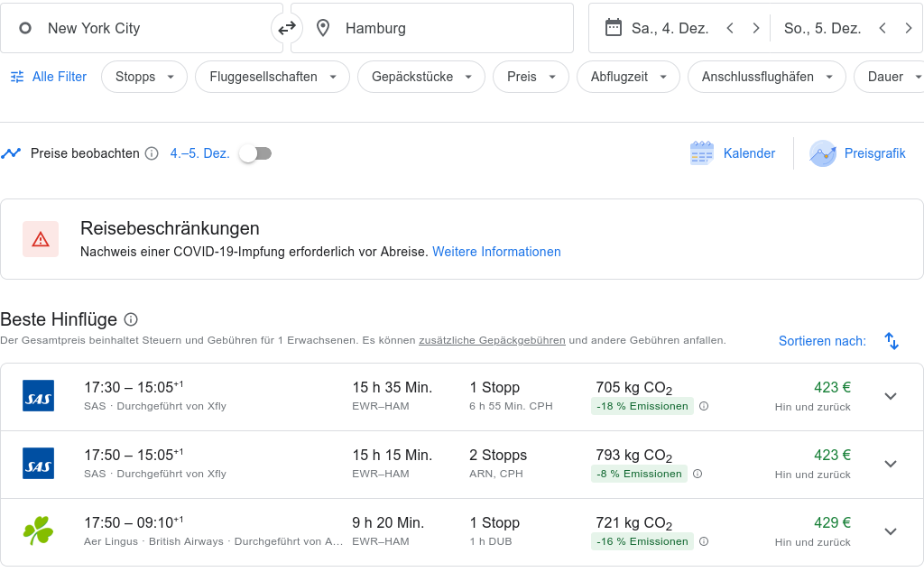Advance departure date Sa., 4. Dez. forward
The width and height of the screenshot is (924, 581).
(x=756, y=28)
